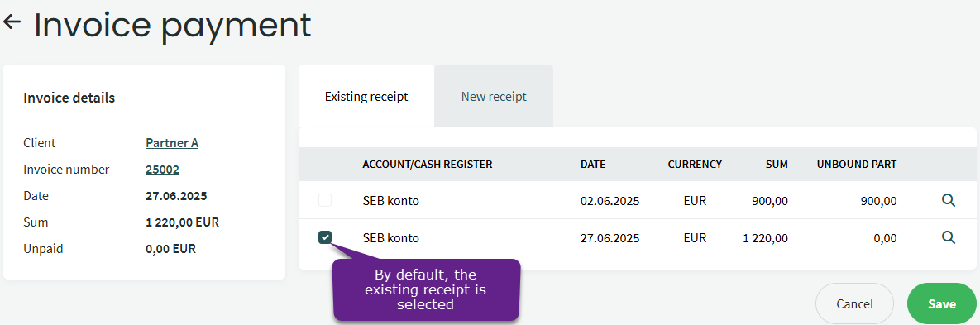Select the CURRENCY column header

695,165
